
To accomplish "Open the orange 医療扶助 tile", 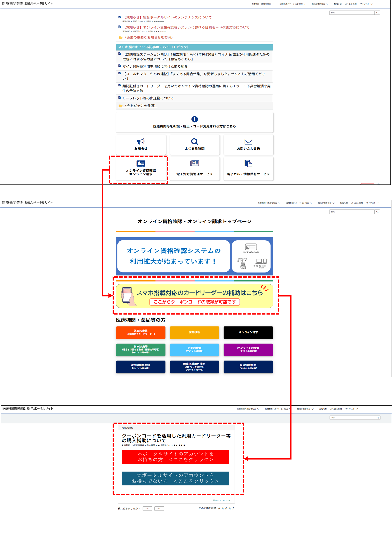I will (x=194, y=332).
